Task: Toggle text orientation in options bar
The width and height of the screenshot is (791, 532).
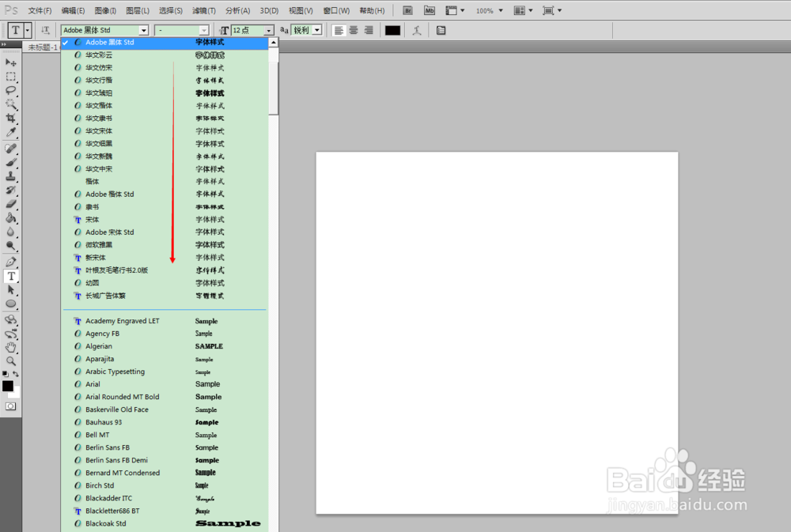Action: point(45,30)
